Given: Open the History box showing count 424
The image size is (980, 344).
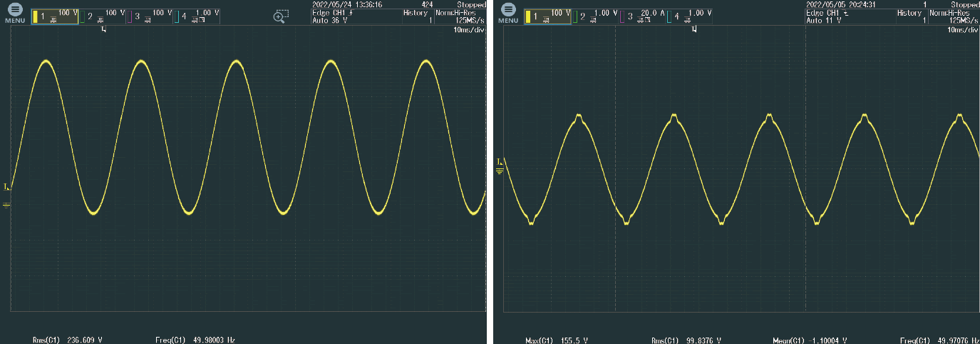Looking at the screenshot, I should pos(418,16).
